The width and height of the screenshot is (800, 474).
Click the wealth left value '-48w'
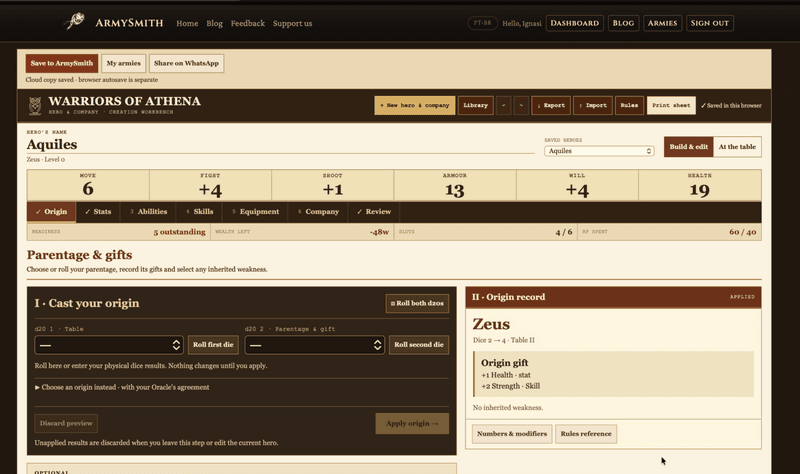(x=380, y=232)
